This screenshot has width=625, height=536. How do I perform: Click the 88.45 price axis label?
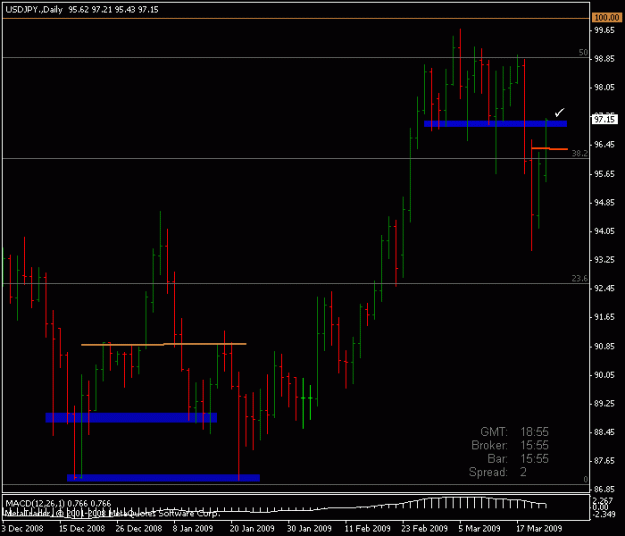pos(604,432)
